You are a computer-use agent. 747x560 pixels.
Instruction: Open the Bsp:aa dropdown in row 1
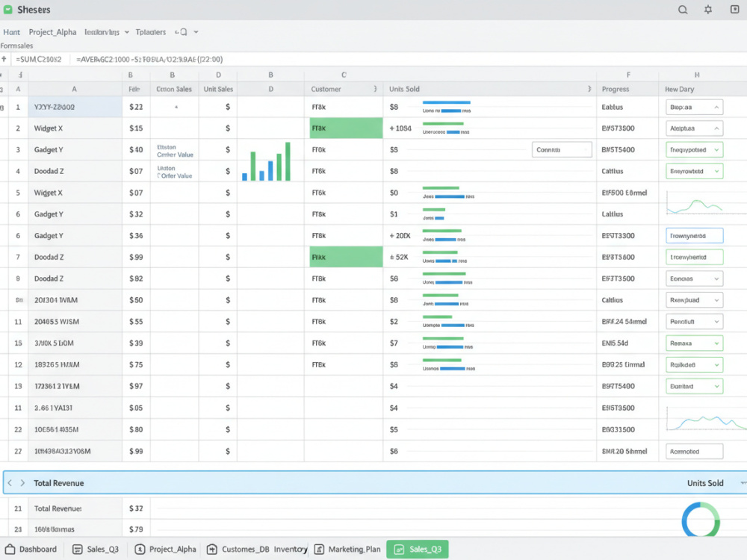point(694,107)
